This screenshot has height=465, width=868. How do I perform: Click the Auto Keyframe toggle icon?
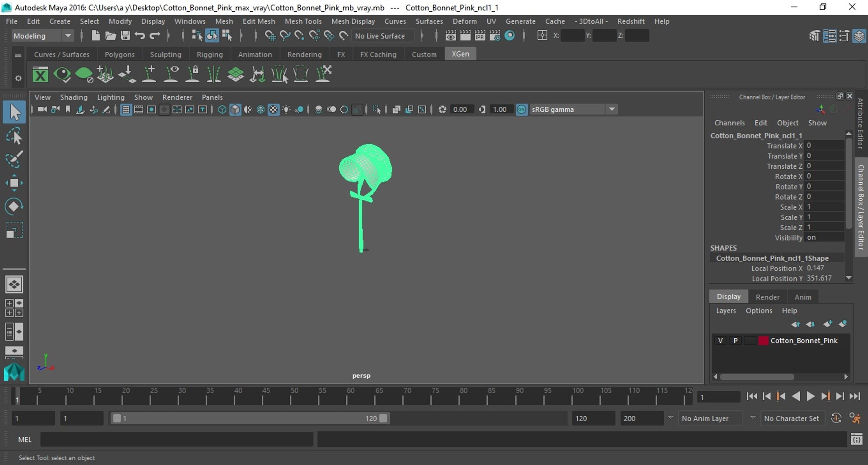pos(836,418)
